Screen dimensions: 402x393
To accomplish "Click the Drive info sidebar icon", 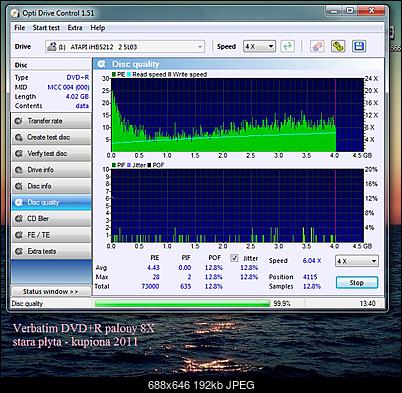I will (19, 170).
